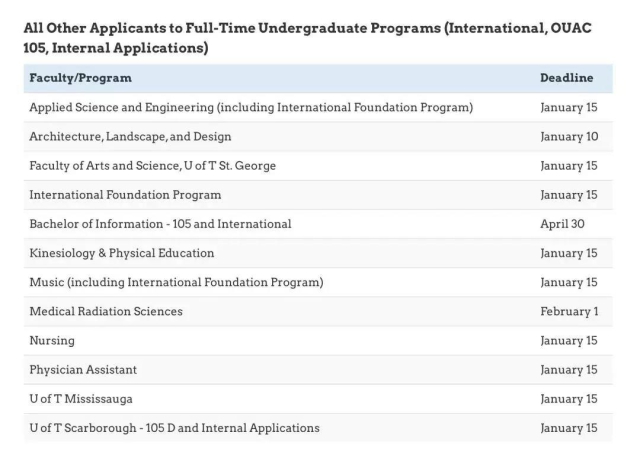Click 'Music (including International Foundation Program)' text

click(x=176, y=282)
